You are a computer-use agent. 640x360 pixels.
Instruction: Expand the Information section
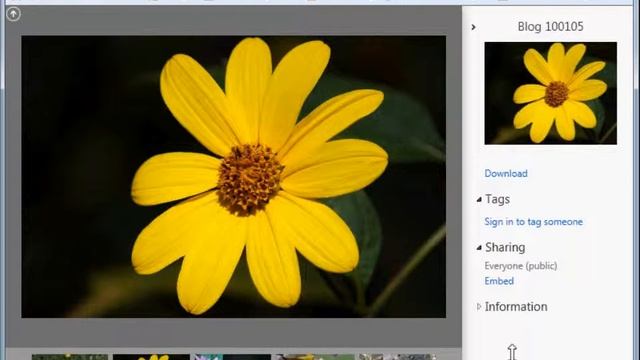[x=479, y=307]
